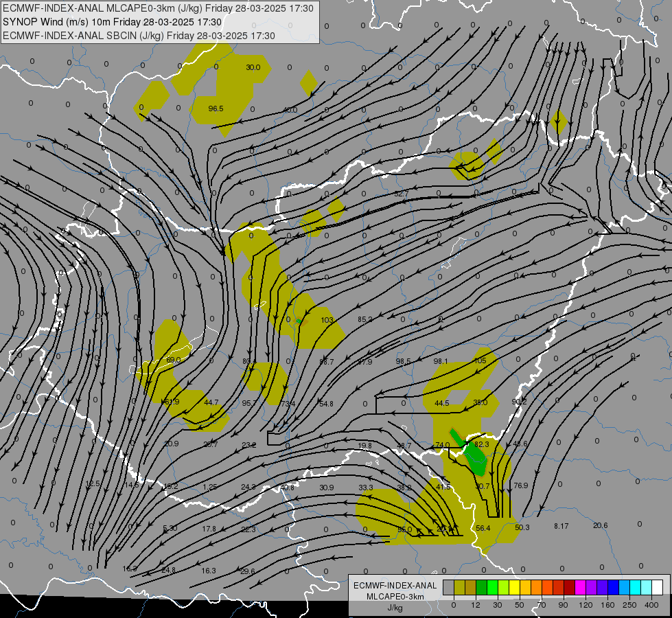Click the 85.2 map value
Screen dimensions: 672x618
click(x=364, y=319)
